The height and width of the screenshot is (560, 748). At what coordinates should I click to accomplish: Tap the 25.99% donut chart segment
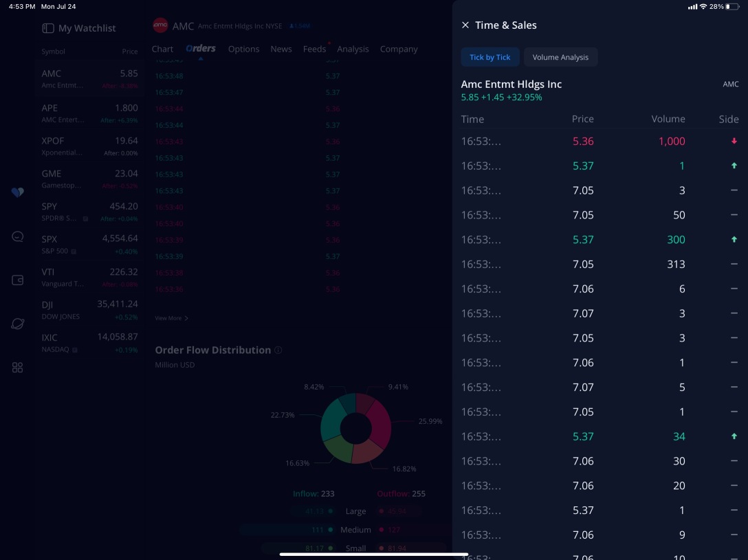(379, 421)
